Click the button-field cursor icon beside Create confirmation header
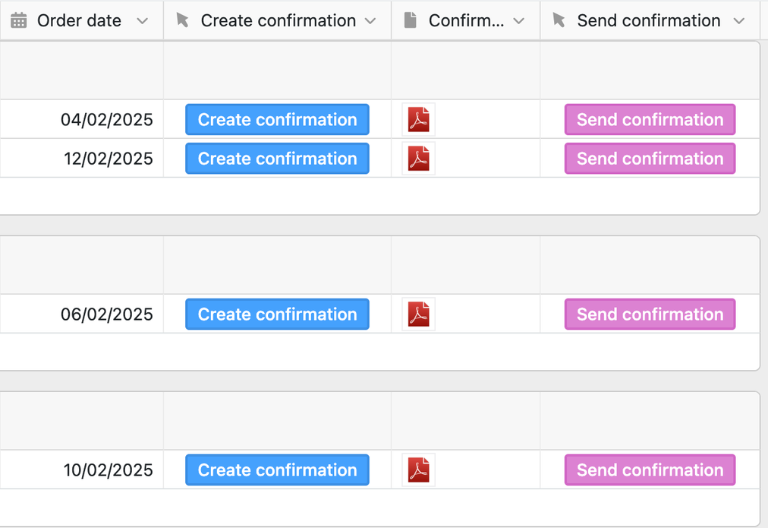Viewport: 768px width, 528px height. (182, 20)
